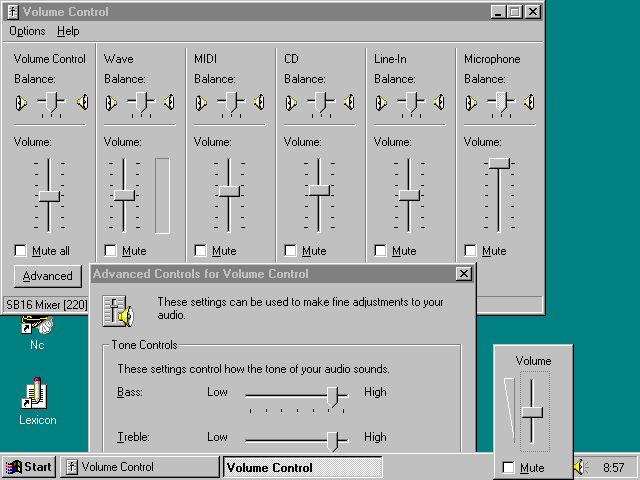The height and width of the screenshot is (480, 640).
Task: Close the Advanced Controls dialog
Action: (463, 274)
